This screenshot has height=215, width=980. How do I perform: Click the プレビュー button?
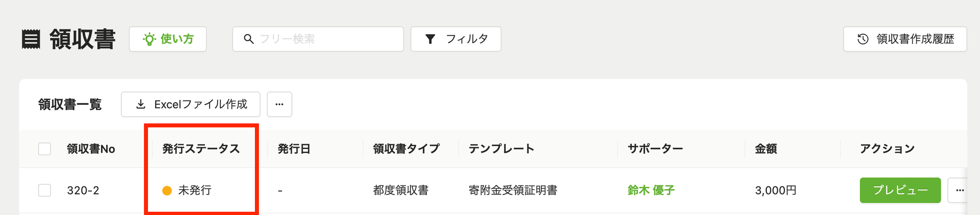click(900, 190)
